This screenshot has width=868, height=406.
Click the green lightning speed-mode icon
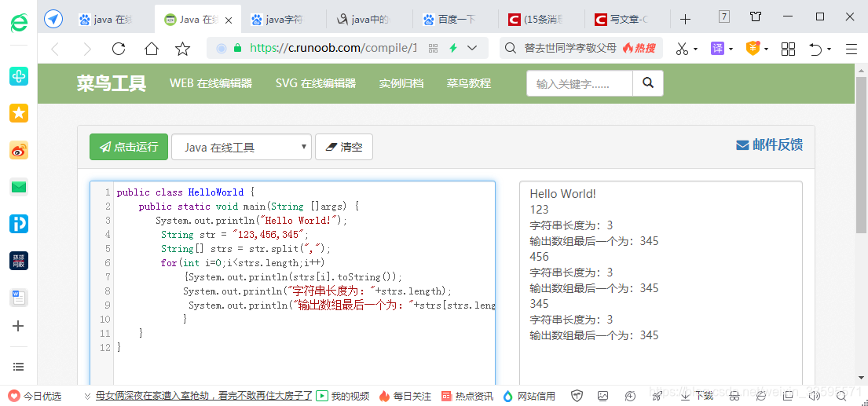click(x=452, y=48)
